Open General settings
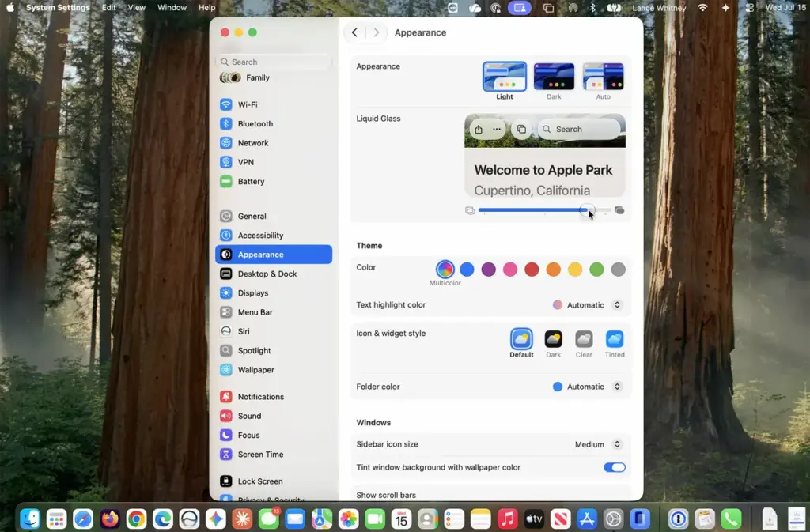Image resolution: width=810 pixels, height=532 pixels. coord(274,217)
